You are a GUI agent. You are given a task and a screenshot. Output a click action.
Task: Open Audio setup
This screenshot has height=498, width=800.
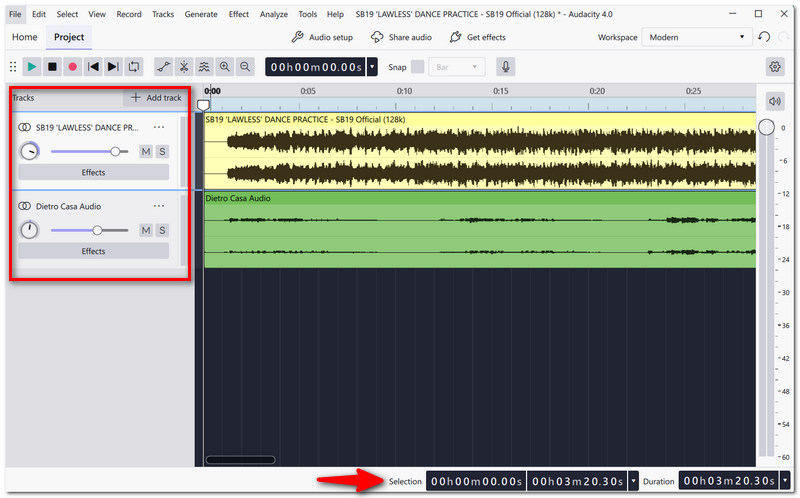(x=322, y=37)
